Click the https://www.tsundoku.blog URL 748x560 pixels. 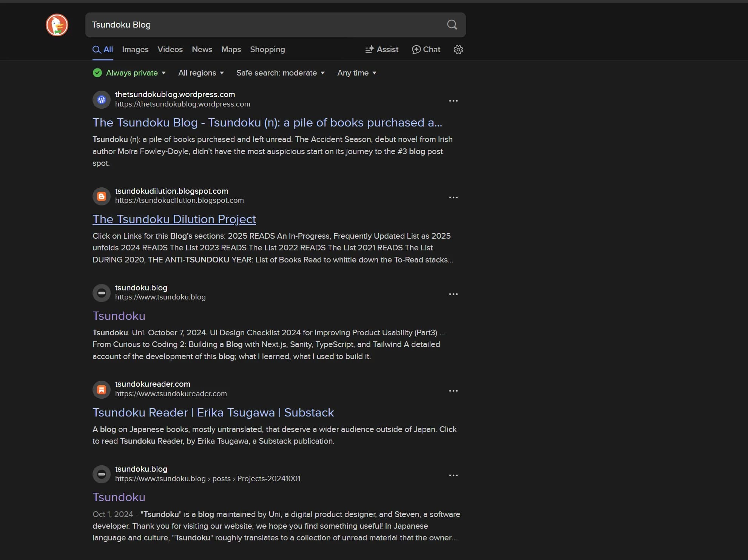(160, 297)
